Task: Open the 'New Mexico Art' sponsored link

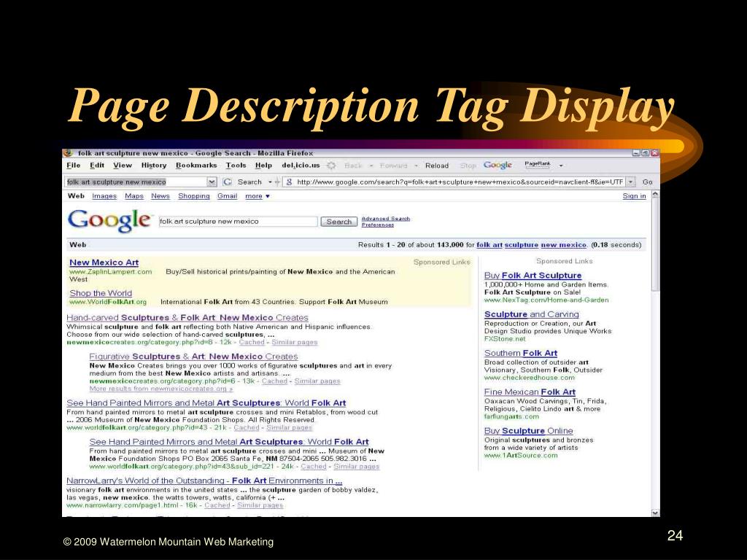Action: click(x=104, y=262)
